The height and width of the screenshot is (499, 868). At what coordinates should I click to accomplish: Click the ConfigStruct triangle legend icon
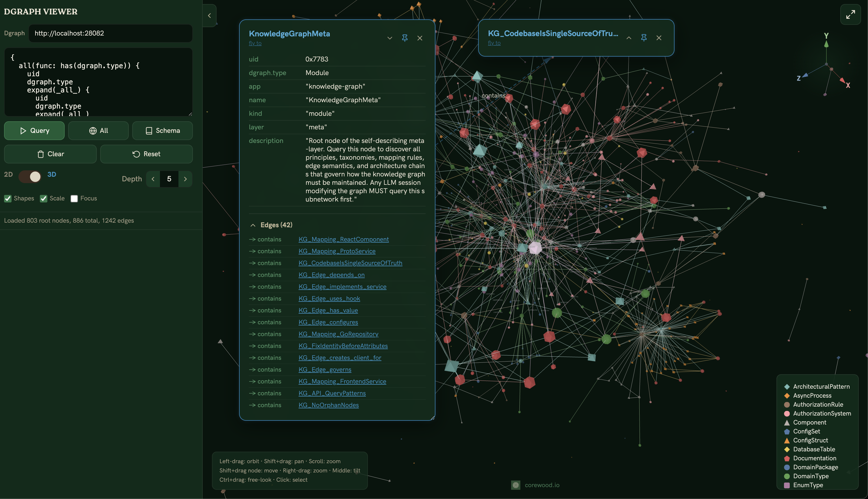tap(787, 440)
